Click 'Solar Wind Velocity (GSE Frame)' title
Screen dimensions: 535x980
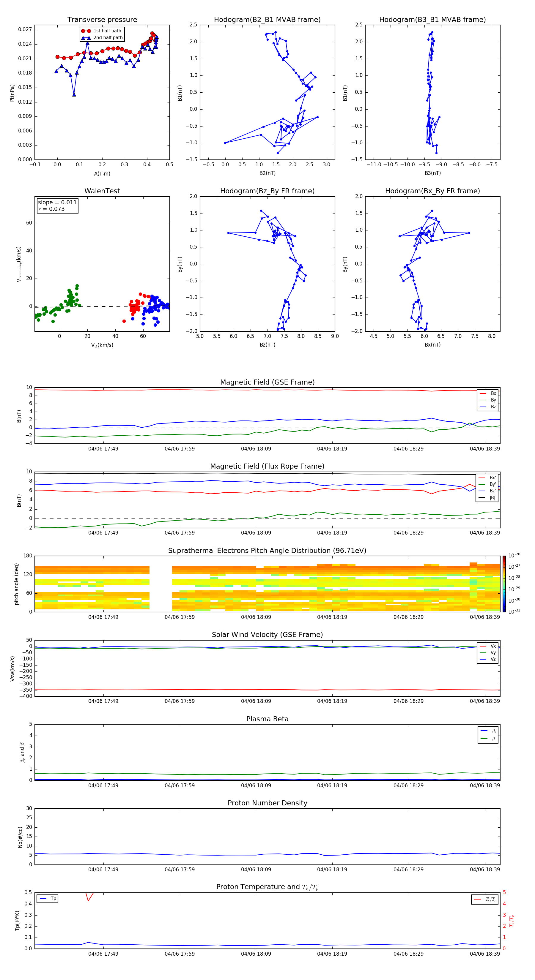[267, 635]
